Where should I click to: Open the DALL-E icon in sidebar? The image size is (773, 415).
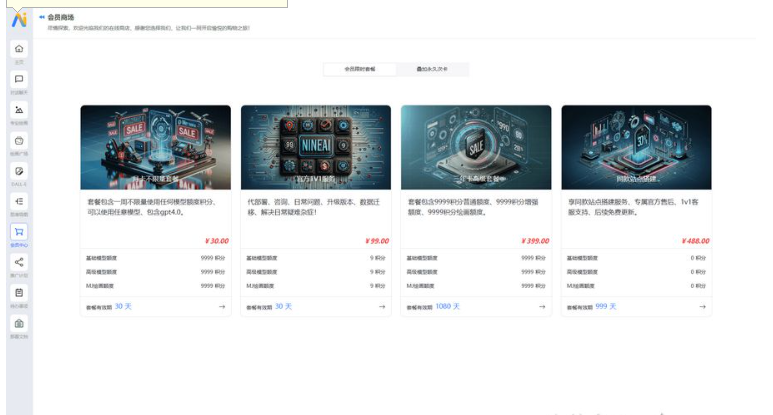pos(19,171)
